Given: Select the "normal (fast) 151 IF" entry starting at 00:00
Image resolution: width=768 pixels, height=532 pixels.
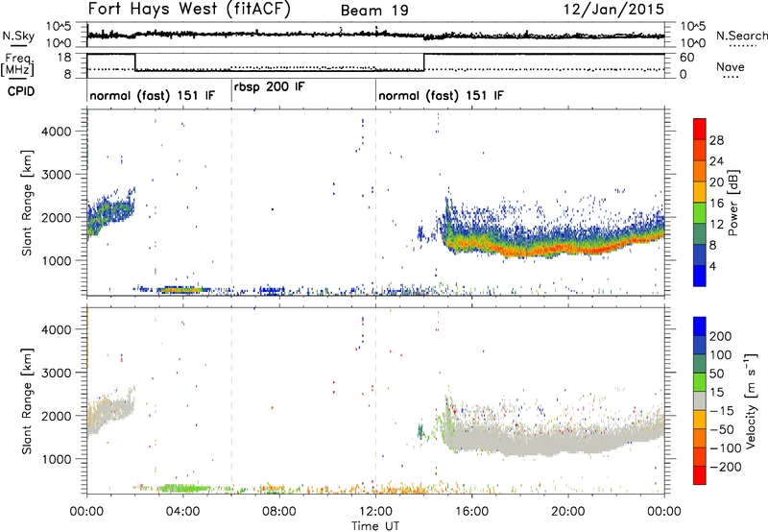Looking at the screenshot, I should pyautogui.click(x=153, y=95).
